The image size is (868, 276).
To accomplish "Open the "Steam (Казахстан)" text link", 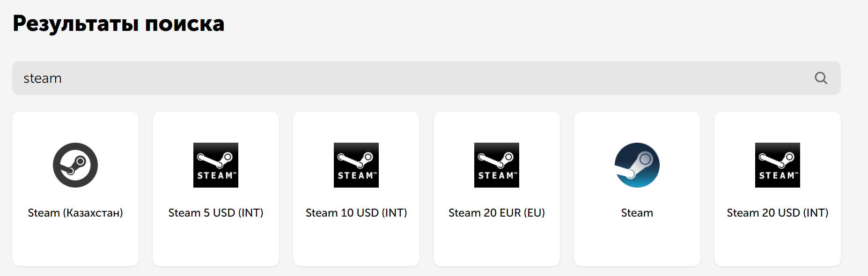I will coord(75,213).
